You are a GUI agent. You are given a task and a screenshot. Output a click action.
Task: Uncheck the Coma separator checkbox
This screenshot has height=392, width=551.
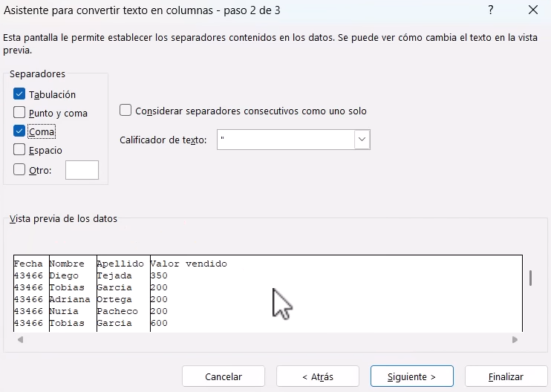[x=19, y=131]
